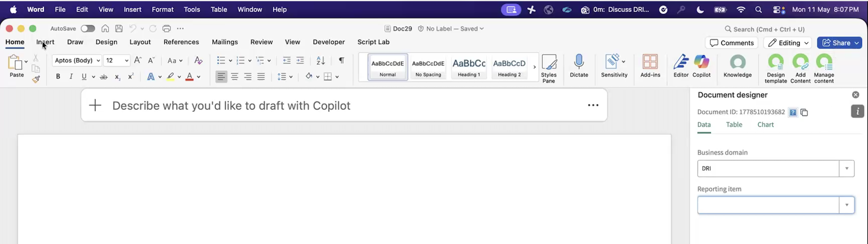Apply superscript formatting
Image resolution: width=868 pixels, height=244 pixels.
[x=131, y=76]
